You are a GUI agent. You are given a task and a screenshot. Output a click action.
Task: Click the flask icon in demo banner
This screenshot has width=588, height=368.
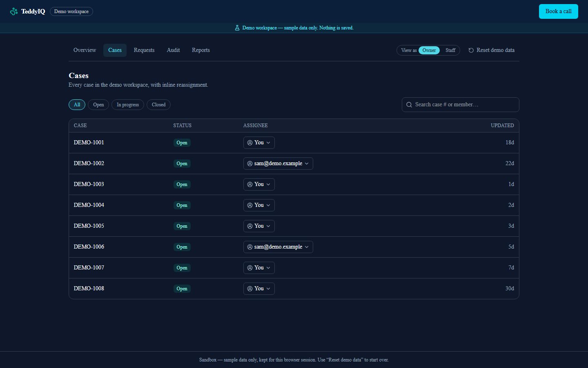pyautogui.click(x=237, y=28)
